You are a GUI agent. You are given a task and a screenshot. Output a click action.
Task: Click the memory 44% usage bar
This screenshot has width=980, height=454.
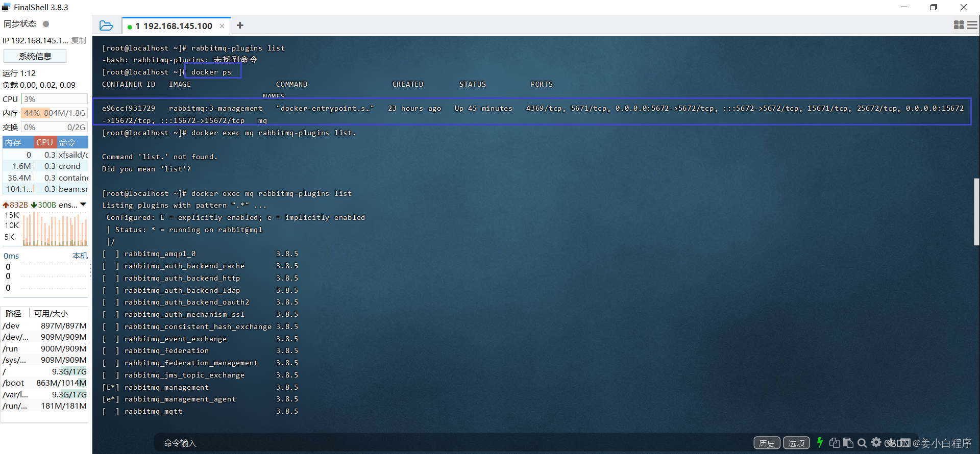tap(54, 113)
